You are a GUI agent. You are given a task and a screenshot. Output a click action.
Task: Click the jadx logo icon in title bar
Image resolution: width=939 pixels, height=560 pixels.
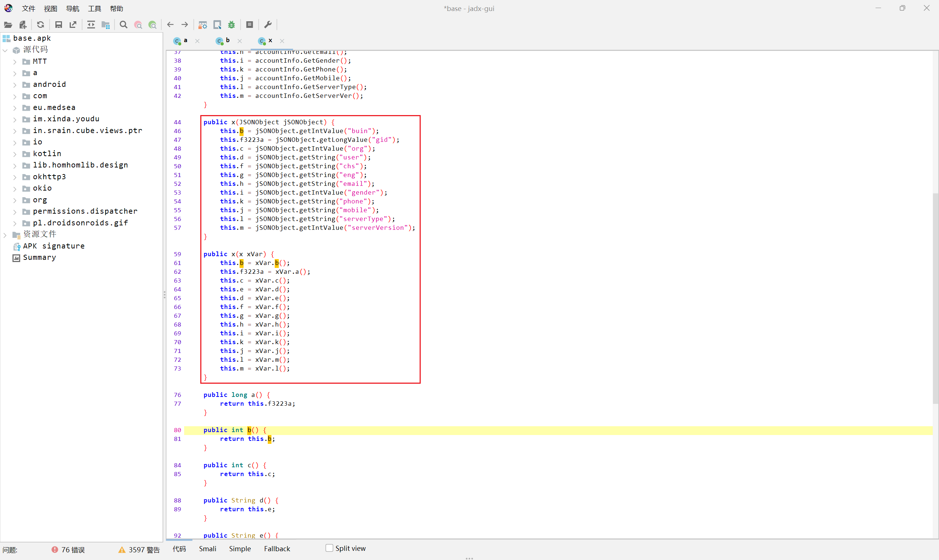[x=8, y=8]
